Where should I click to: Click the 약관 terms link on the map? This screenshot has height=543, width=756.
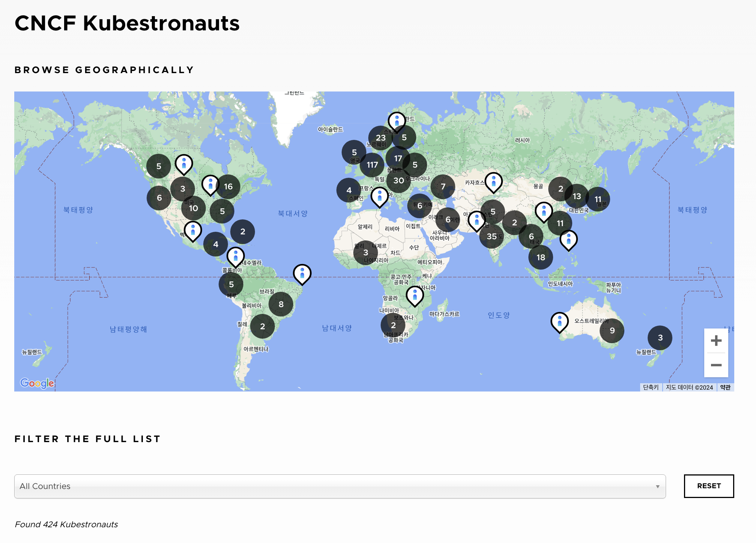tap(725, 387)
